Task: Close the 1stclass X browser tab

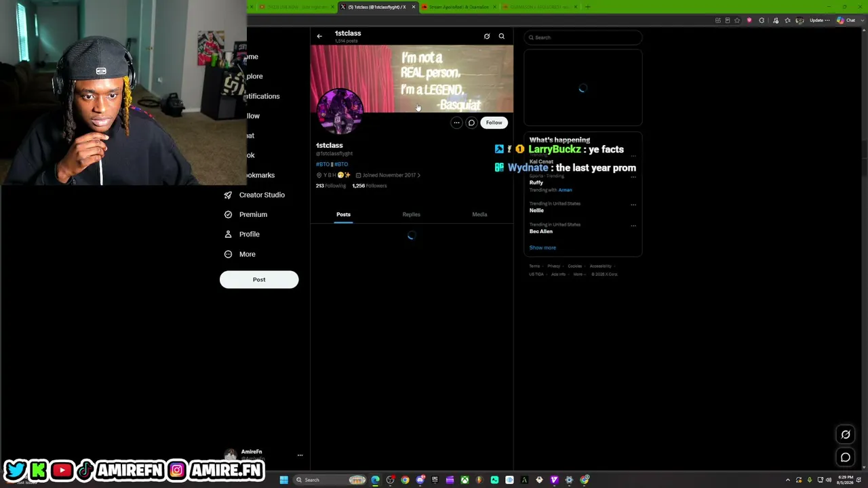Action: click(x=413, y=7)
